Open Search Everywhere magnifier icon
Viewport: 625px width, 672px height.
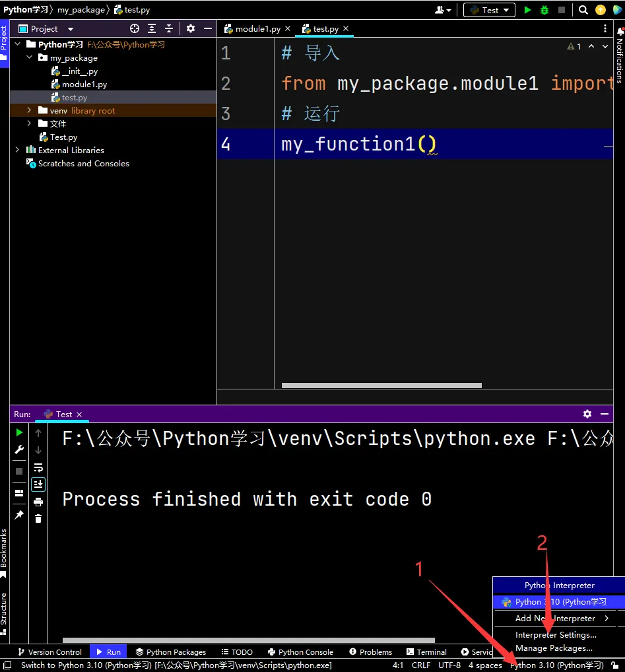point(583,10)
